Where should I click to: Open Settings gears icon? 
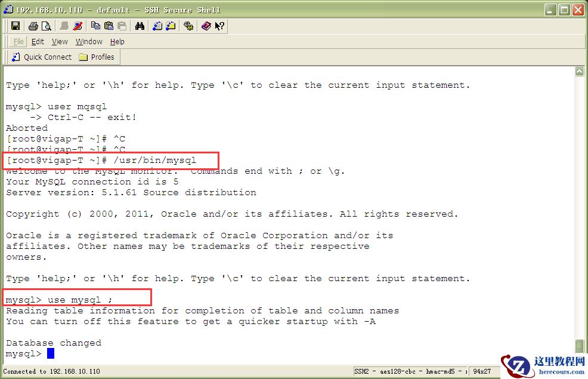tap(188, 26)
